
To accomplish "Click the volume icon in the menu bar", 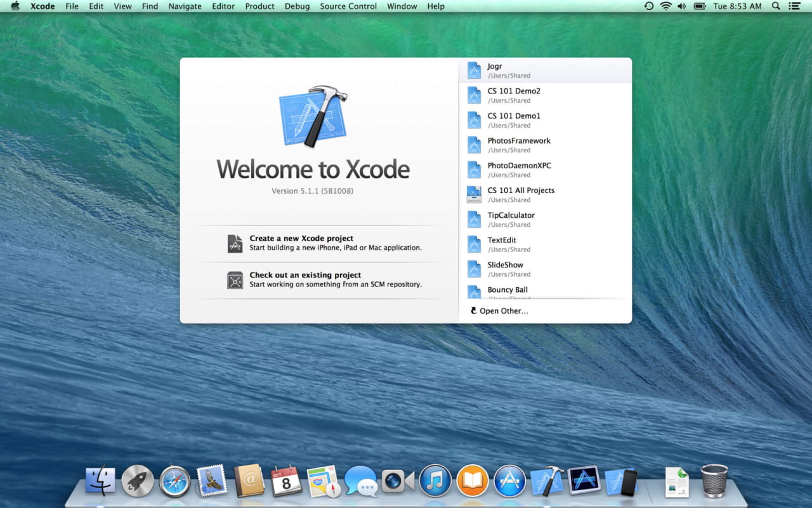I will coord(681,6).
